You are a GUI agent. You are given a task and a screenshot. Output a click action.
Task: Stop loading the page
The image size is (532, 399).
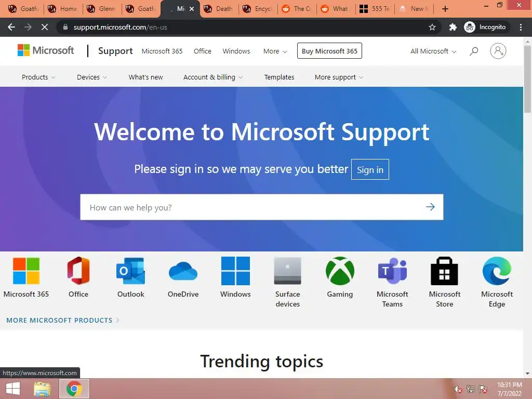[x=45, y=27]
